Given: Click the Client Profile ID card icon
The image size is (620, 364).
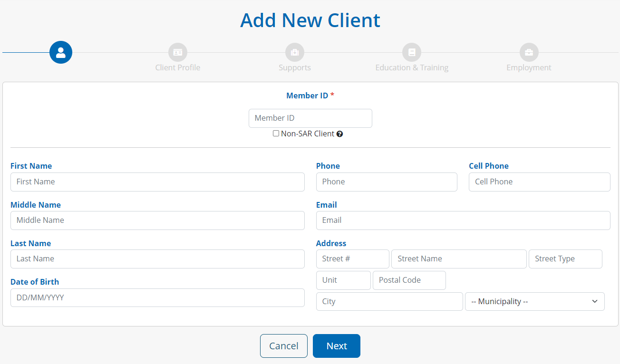Looking at the screenshot, I should (x=178, y=52).
